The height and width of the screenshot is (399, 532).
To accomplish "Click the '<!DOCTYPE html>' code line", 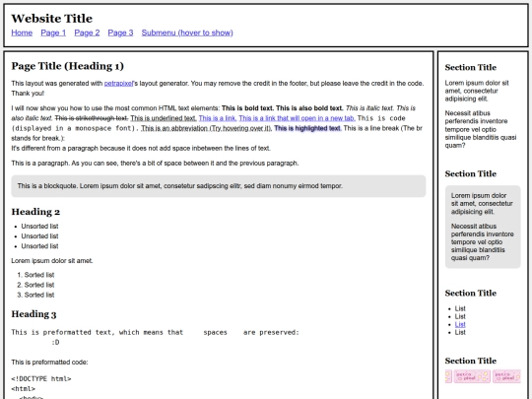I will tap(41, 378).
